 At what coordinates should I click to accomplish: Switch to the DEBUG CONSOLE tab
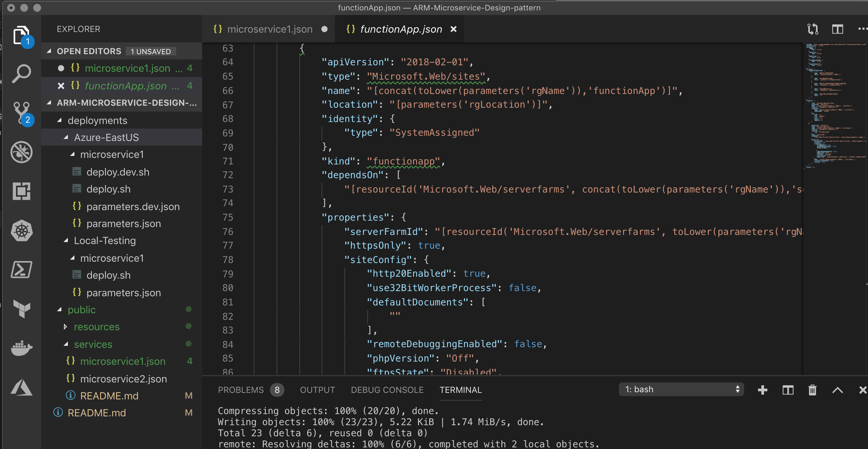[x=387, y=390]
